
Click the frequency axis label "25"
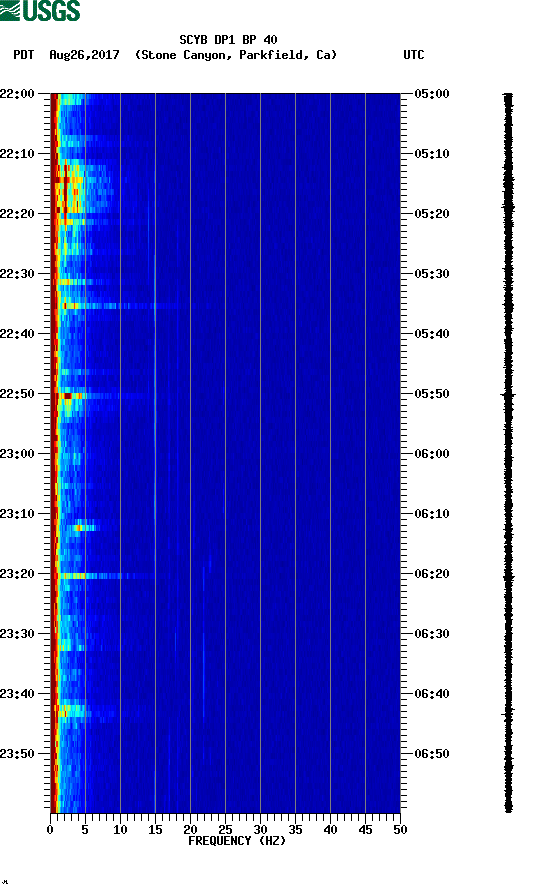[225, 830]
